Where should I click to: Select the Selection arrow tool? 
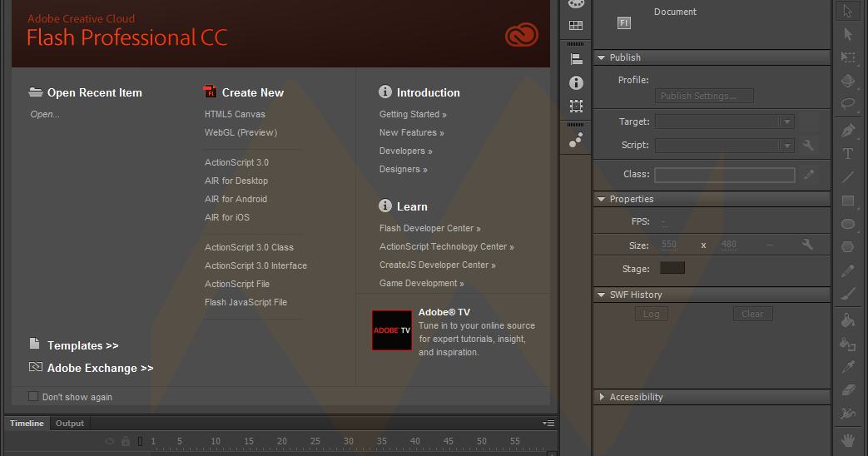pyautogui.click(x=847, y=11)
